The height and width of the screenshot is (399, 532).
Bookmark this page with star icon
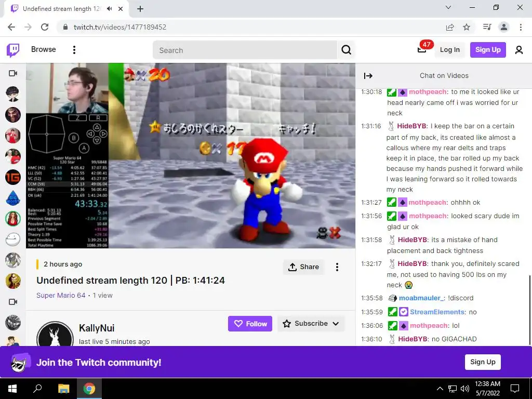(x=467, y=27)
